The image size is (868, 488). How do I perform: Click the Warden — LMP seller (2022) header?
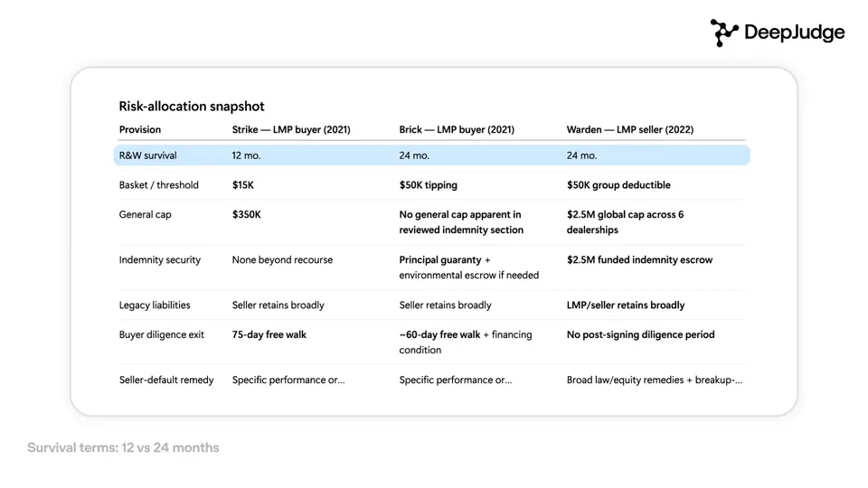[x=630, y=129]
